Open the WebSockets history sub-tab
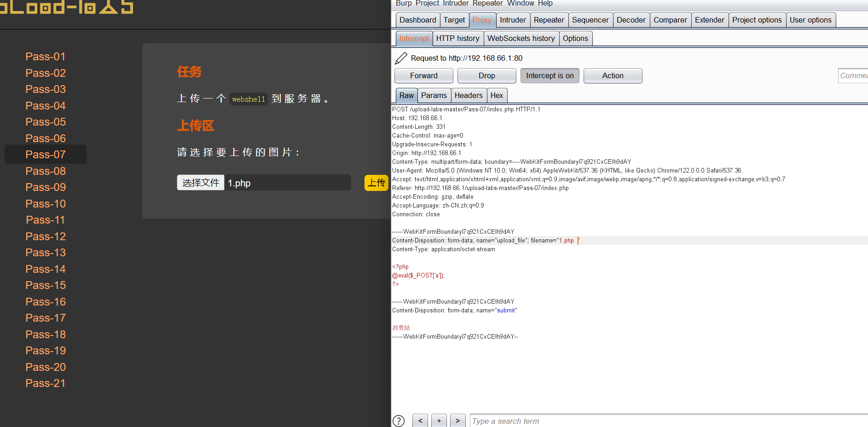 point(521,38)
